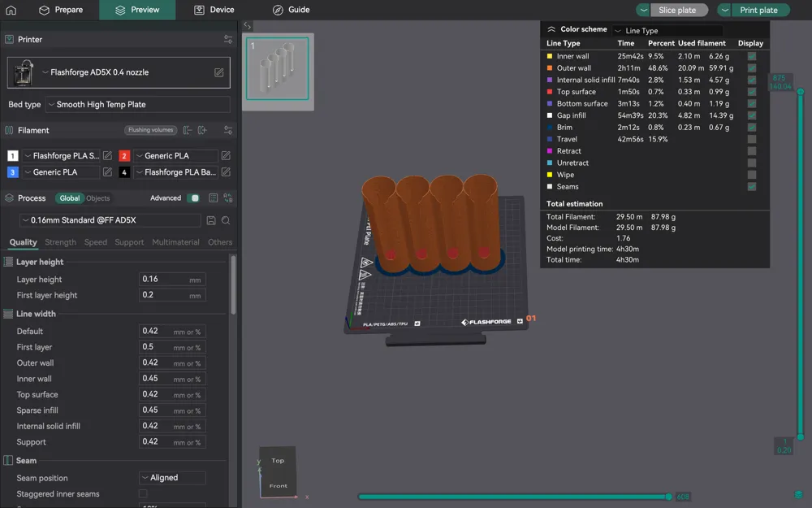Edit Flashforge AD5X printer preset
Image resolution: width=812 pixels, height=508 pixels.
(x=219, y=72)
